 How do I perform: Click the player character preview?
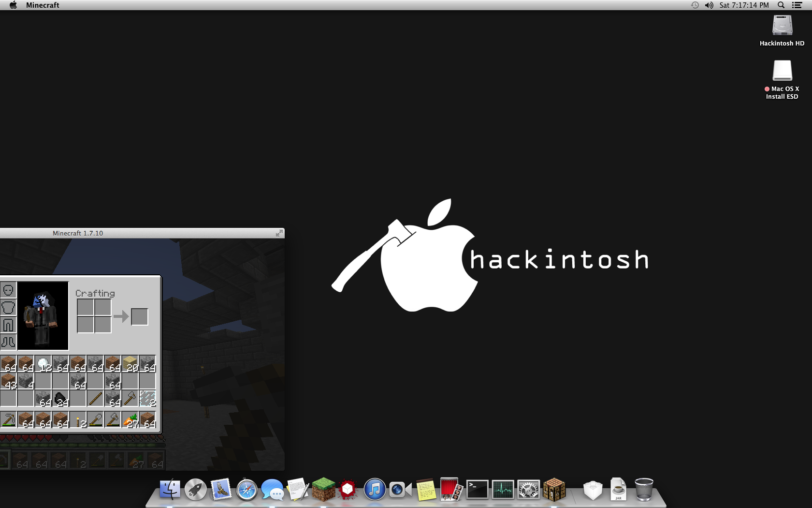pyautogui.click(x=43, y=316)
